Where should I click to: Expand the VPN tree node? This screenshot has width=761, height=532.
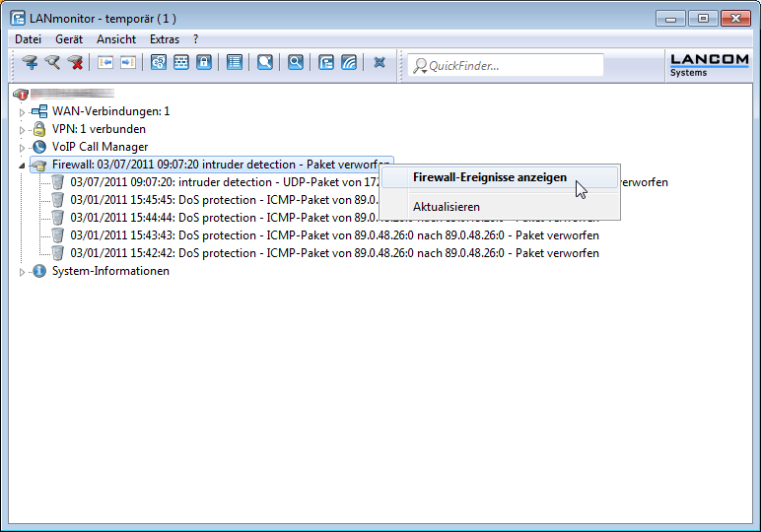(22, 129)
